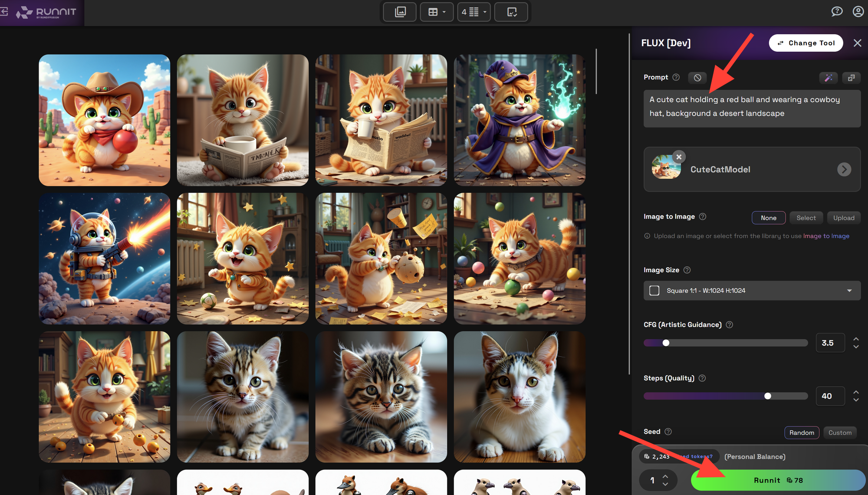Open the negative prompt prohibition icon
Screen dimensions: 868x495
[697, 78]
